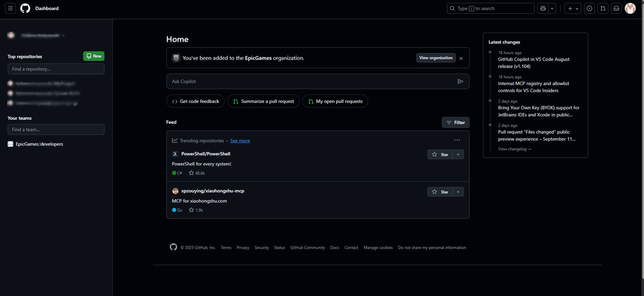Open the trending feed three-dot menu
This screenshot has width=644, height=296.
[x=457, y=140]
